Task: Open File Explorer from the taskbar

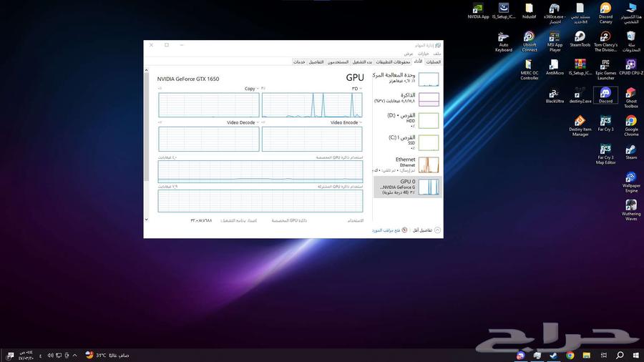Action: coord(587,355)
